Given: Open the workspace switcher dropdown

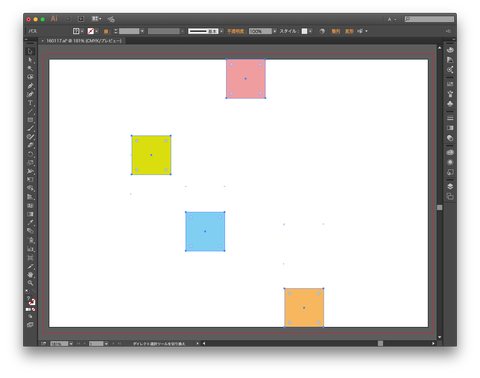Looking at the screenshot, I should (x=392, y=19).
